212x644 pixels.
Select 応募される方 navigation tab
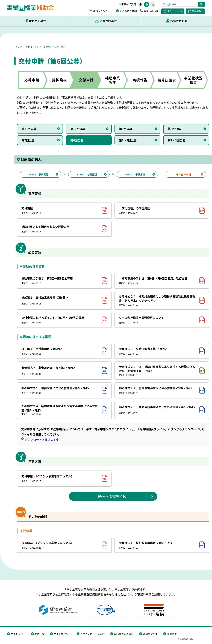tap(106, 21)
